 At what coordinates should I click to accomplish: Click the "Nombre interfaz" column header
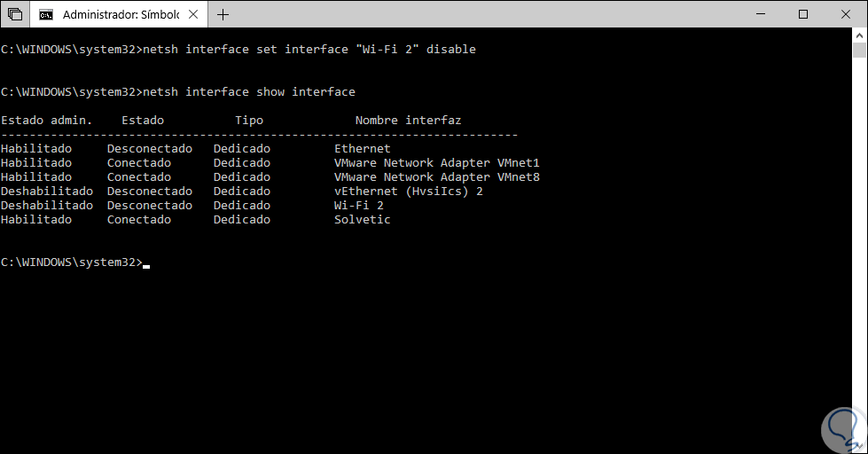click(408, 121)
